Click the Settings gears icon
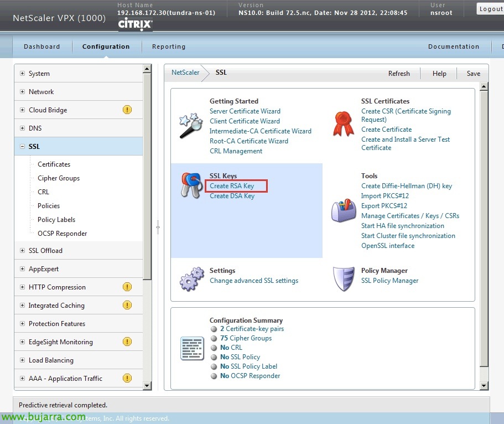Viewport: 504px width, 424px height. tap(192, 279)
